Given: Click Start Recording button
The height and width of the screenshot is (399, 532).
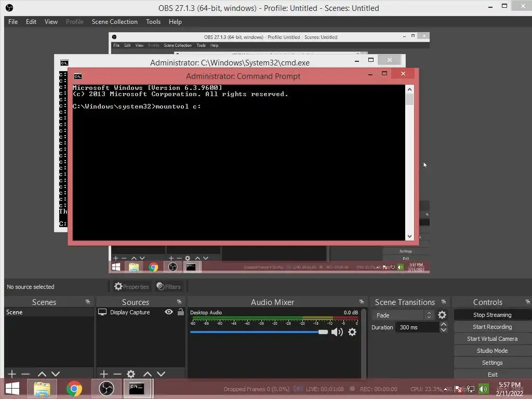Looking at the screenshot, I should 493,327.
